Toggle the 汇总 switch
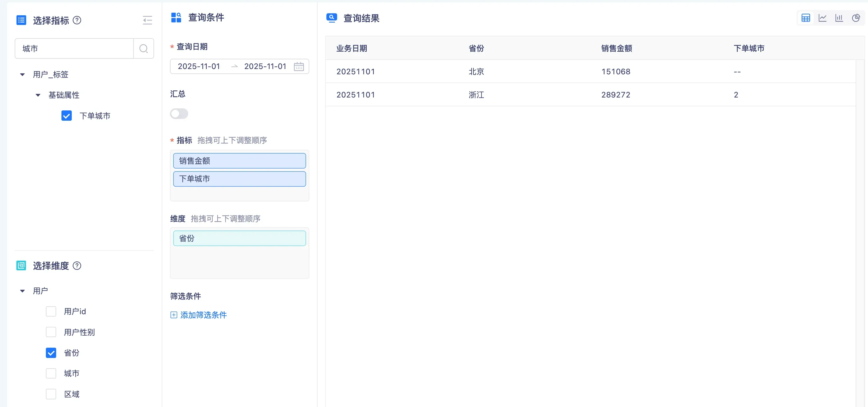Screen dimensions: 868x407 [179, 114]
